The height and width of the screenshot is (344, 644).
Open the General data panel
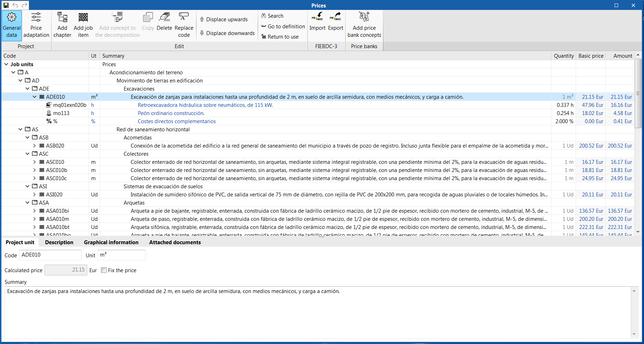tap(11, 25)
